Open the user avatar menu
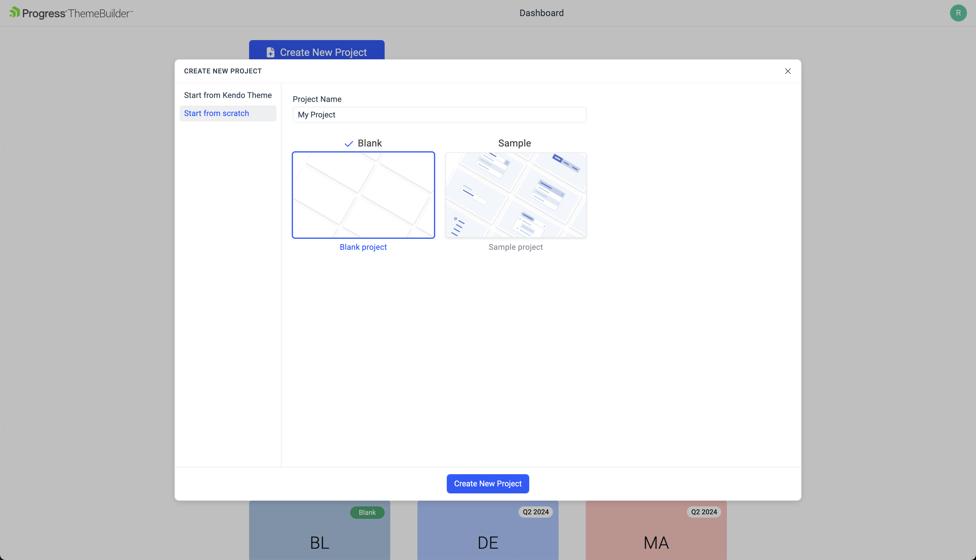The image size is (976, 560). tap(958, 13)
